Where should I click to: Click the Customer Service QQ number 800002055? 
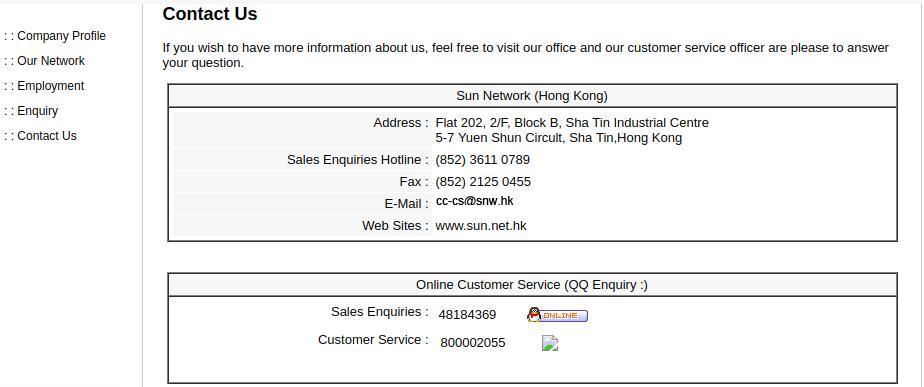coord(473,343)
